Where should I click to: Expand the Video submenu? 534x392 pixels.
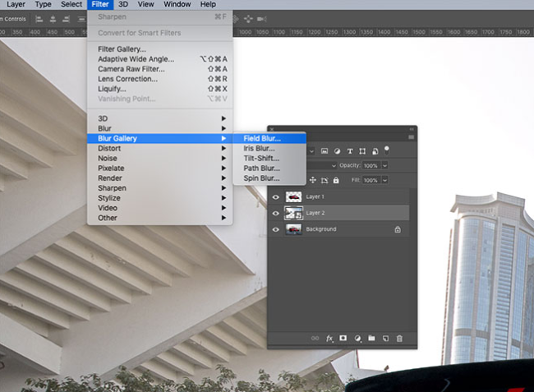point(160,208)
